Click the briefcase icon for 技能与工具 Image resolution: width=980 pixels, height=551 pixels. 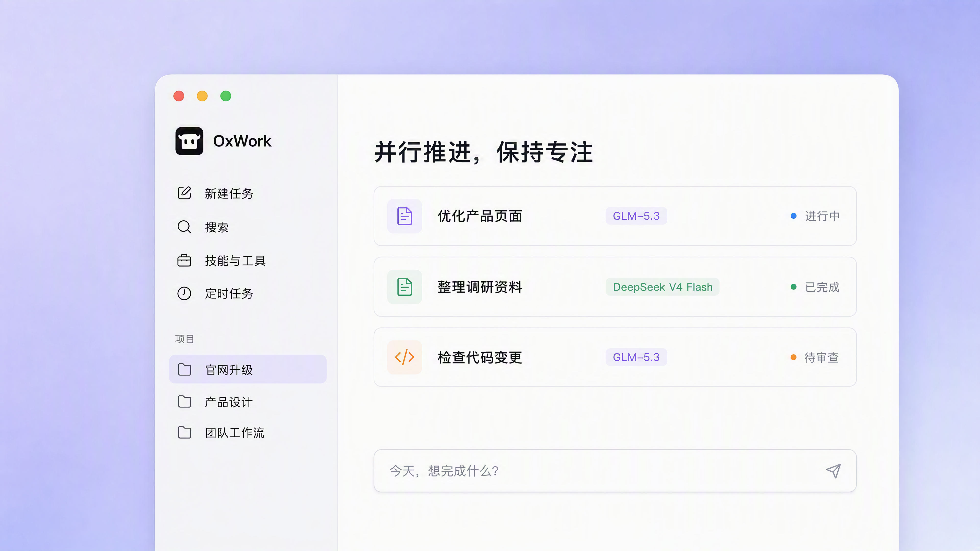pos(185,260)
